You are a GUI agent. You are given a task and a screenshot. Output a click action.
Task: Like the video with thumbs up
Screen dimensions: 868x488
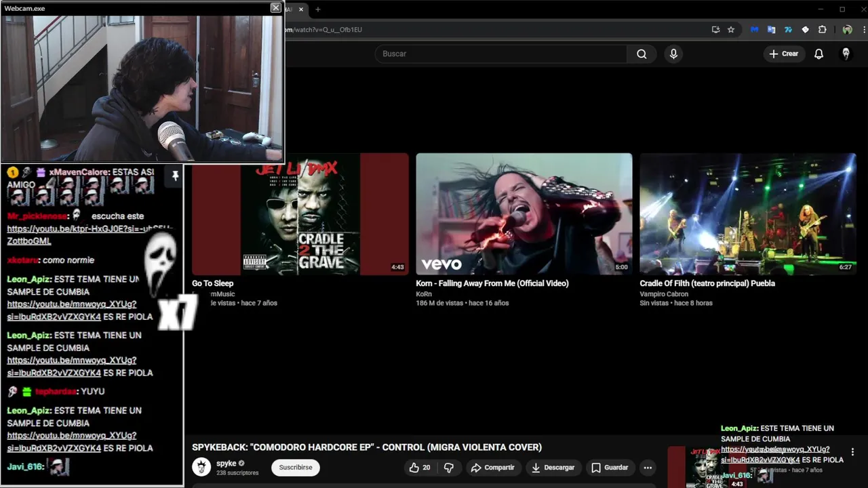[420, 467]
